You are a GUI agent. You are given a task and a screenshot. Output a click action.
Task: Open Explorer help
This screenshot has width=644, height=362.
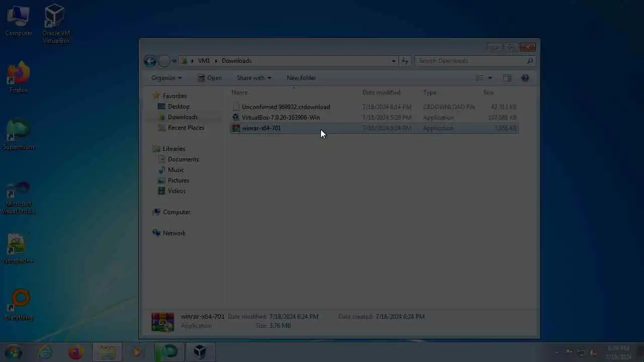click(525, 78)
